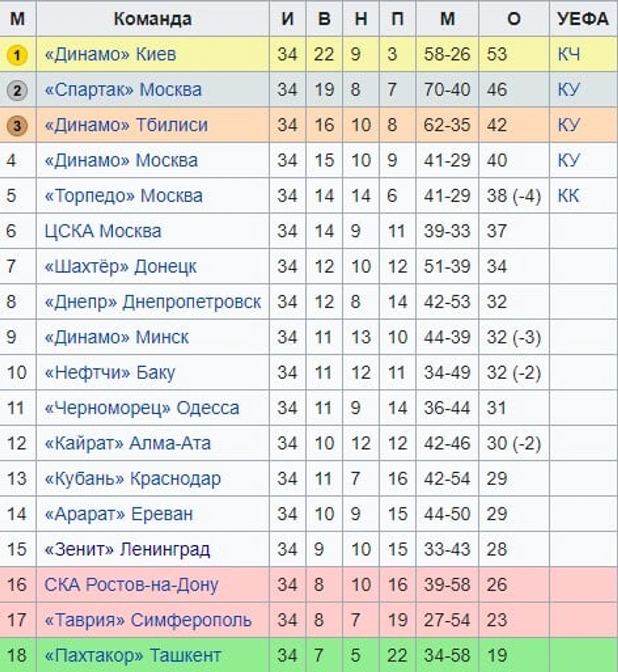Click the bronze third-place medal icon
This screenshot has width=618, height=672.
click(17, 126)
